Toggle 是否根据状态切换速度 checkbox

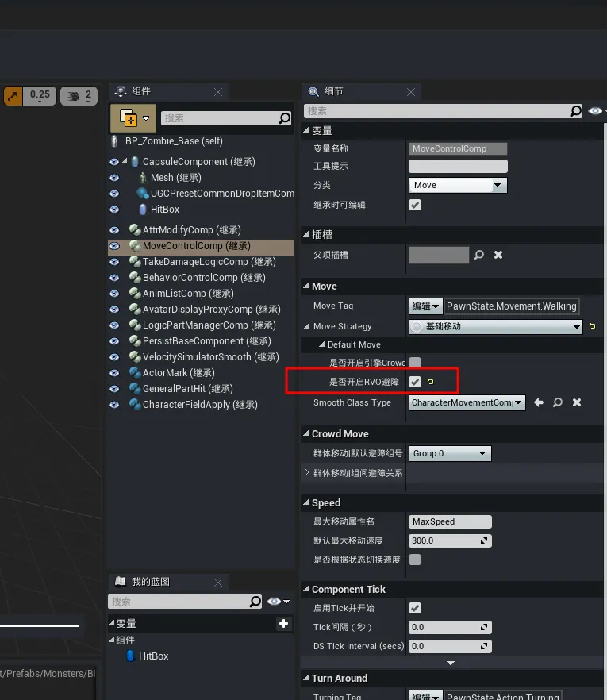(415, 560)
